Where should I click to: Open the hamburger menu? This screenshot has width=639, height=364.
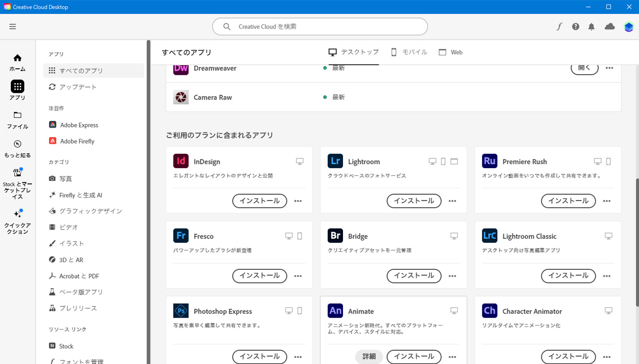12,26
